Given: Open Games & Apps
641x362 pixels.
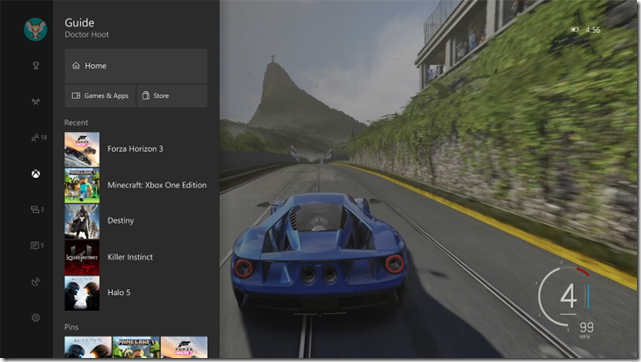Looking at the screenshot, I should coord(100,96).
